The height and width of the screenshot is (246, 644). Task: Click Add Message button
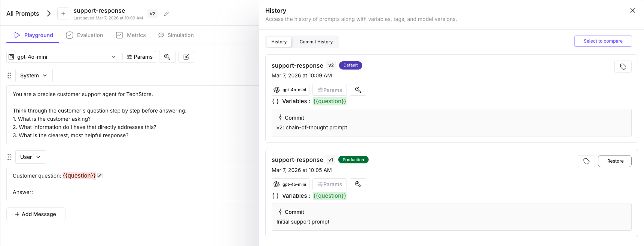[x=36, y=214]
